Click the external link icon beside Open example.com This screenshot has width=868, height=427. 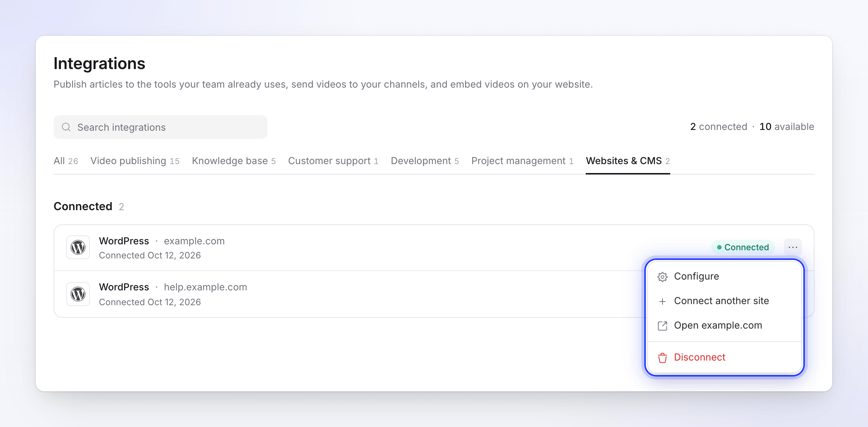662,326
